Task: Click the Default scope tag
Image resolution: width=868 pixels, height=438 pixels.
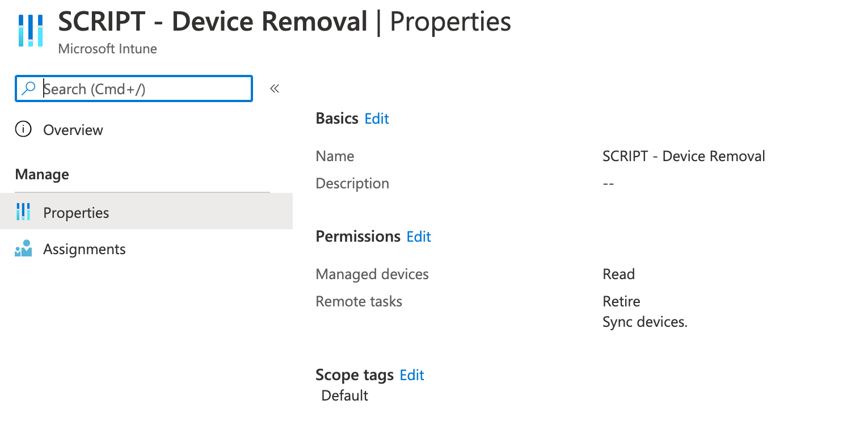Action: coord(344,395)
